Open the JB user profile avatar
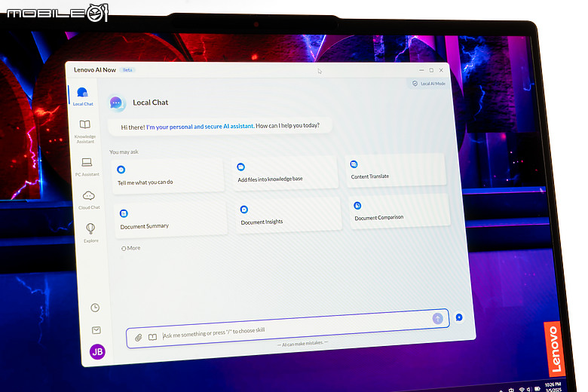Image resolution: width=588 pixels, height=392 pixels. pos(97,351)
